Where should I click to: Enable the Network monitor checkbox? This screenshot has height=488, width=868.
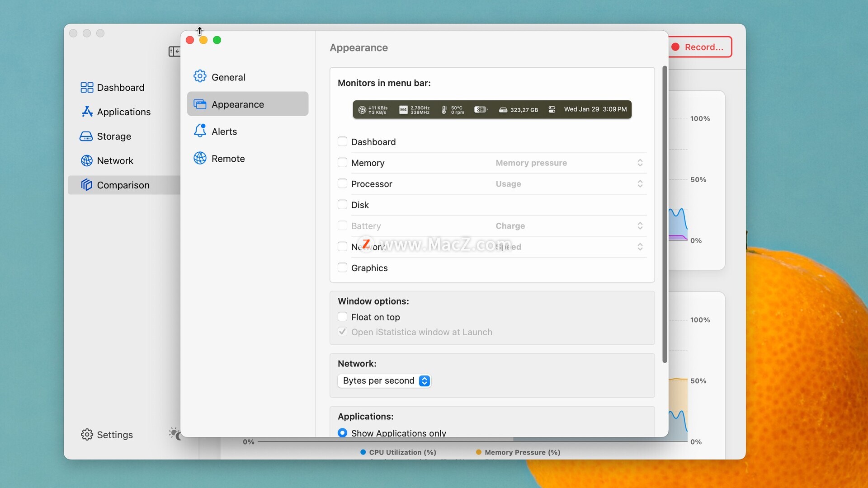(x=343, y=246)
